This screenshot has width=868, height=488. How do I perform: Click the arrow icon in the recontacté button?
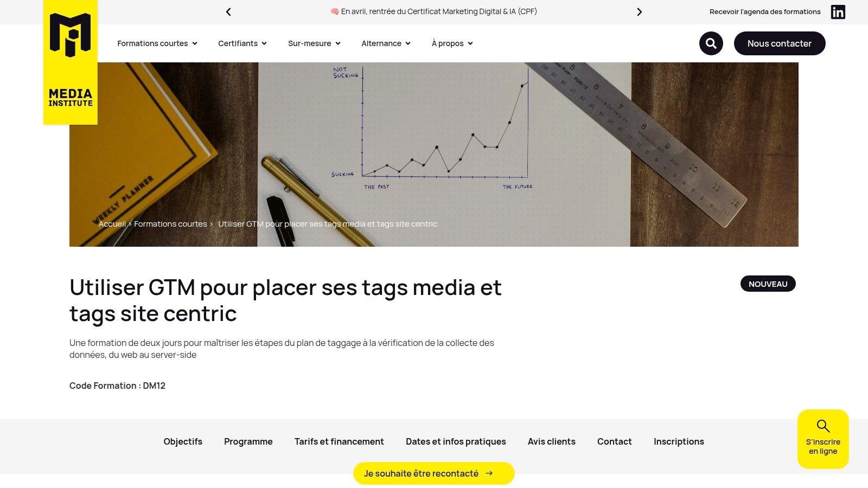point(489,473)
